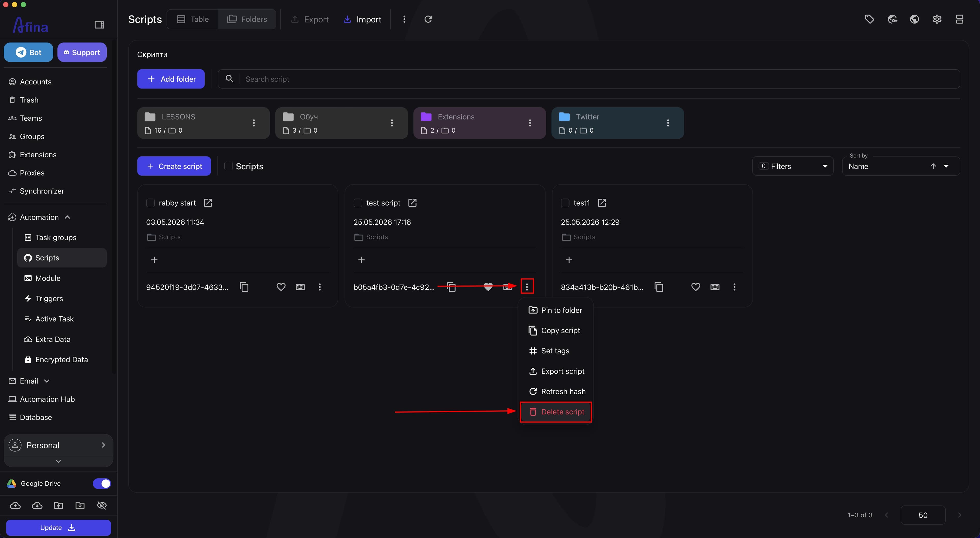Click the server stack icon top right
The image size is (980, 538).
[x=960, y=19]
